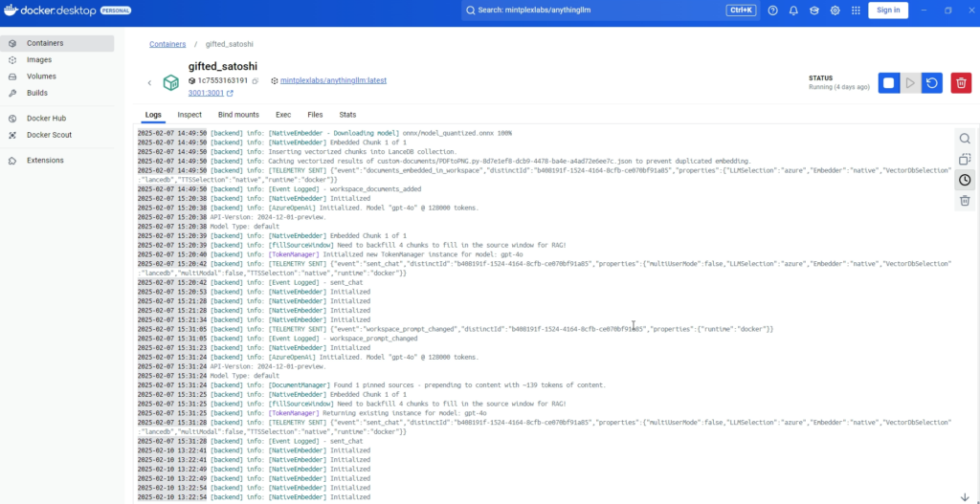Open mintplexlabs/anythingllm:latest image link

click(333, 80)
